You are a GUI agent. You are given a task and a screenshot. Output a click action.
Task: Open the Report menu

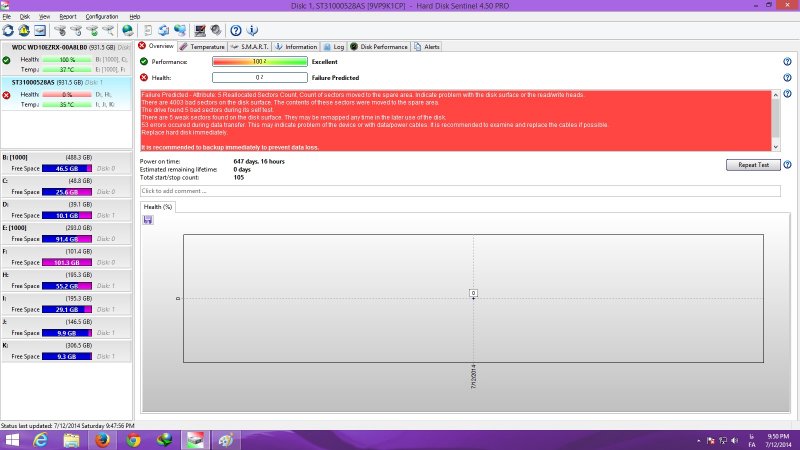(x=67, y=17)
